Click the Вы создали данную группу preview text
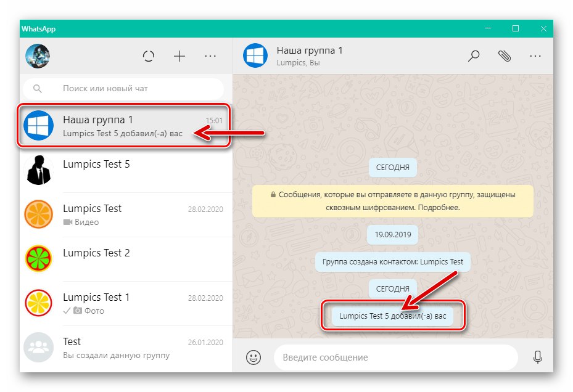This screenshot has width=573, height=392. pos(116,356)
